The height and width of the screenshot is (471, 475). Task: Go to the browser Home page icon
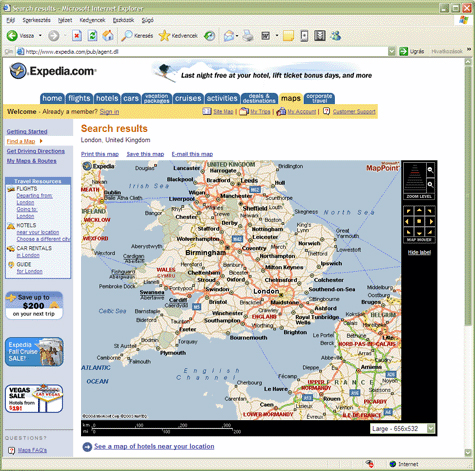click(x=108, y=36)
